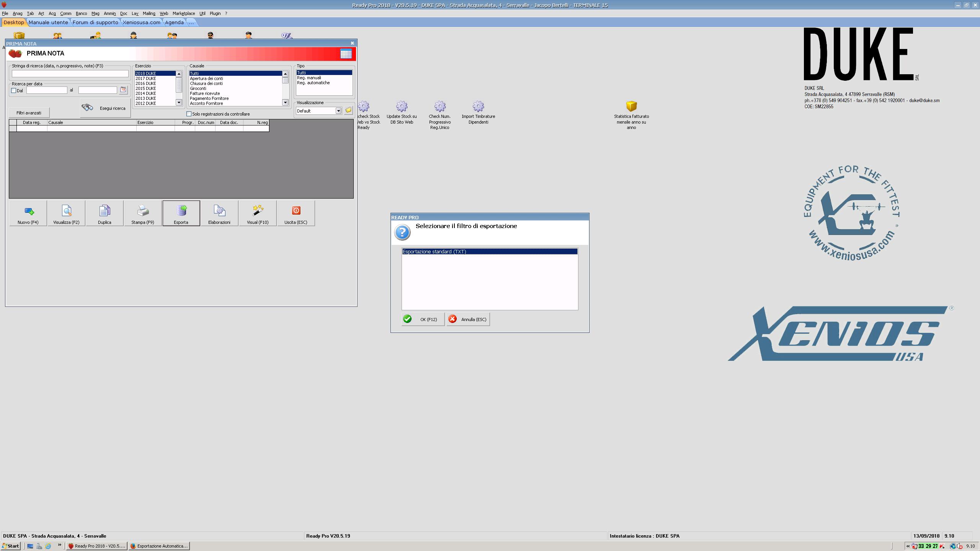Viewport: 980px width, 551px height.
Task: Click the sunglasses person desktop icon
Action: (x=210, y=36)
